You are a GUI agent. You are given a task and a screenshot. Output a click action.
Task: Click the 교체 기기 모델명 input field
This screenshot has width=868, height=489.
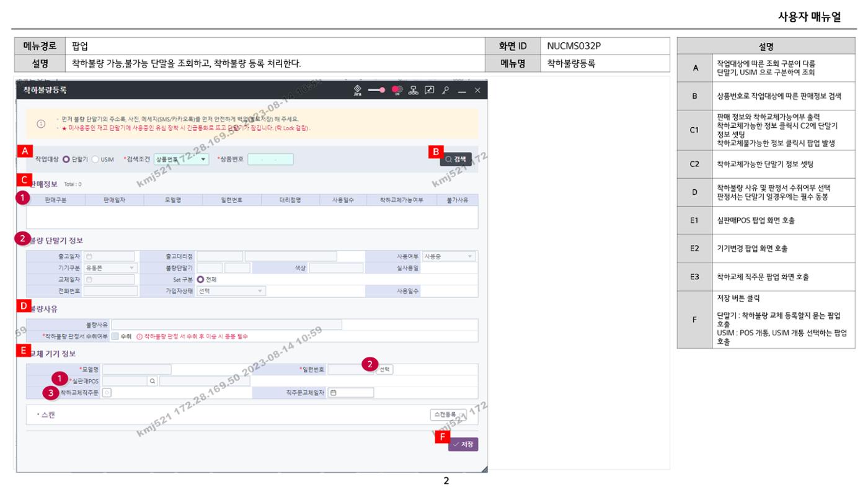click(136, 369)
